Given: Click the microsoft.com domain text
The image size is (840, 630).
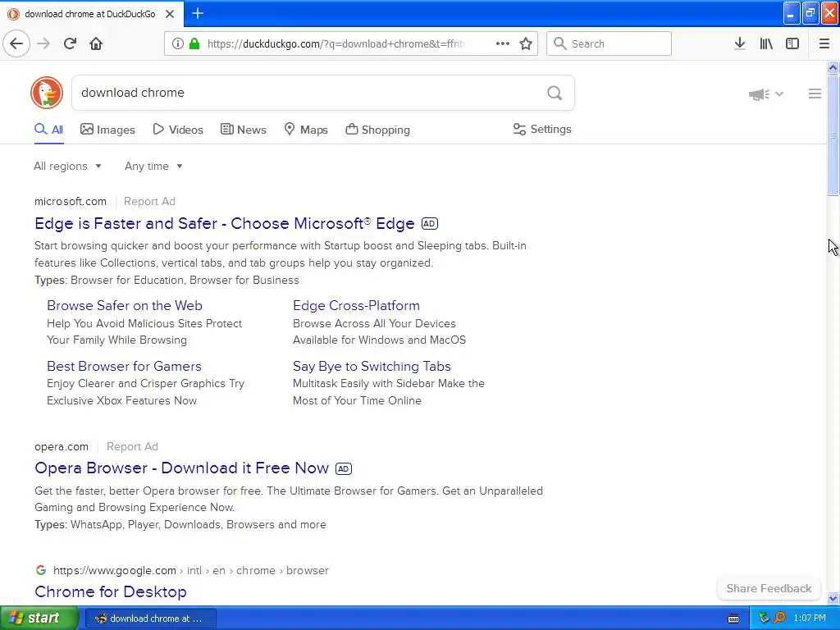Looking at the screenshot, I should (x=71, y=202).
